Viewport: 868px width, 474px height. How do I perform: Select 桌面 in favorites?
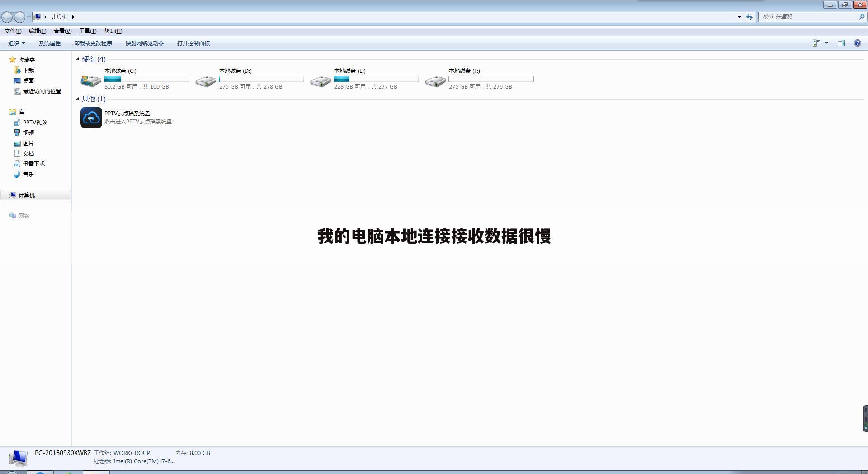[24, 81]
